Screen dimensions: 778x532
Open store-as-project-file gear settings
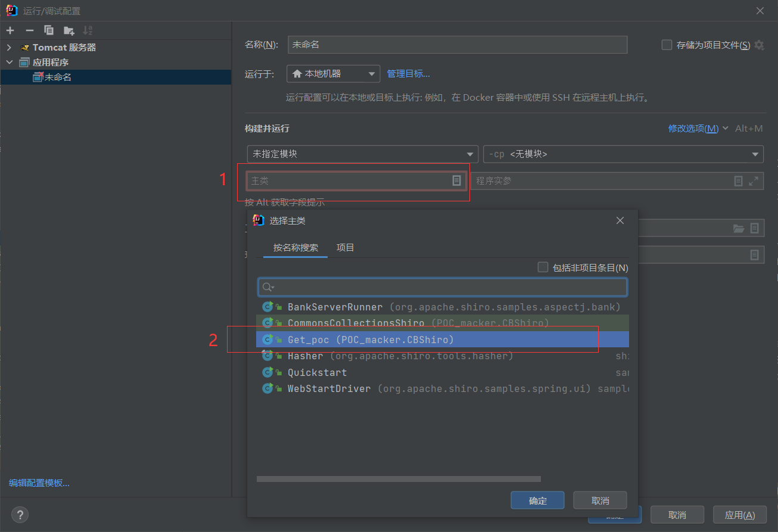[x=759, y=45]
